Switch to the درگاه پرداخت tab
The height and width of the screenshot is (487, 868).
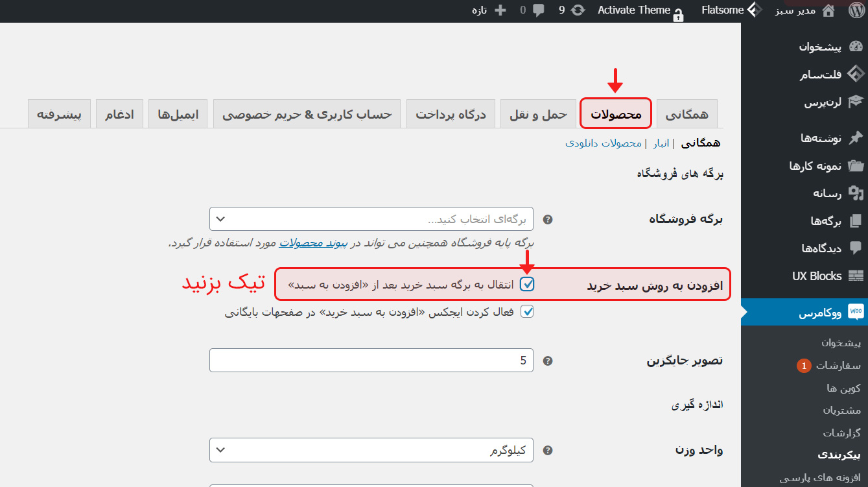451,115
